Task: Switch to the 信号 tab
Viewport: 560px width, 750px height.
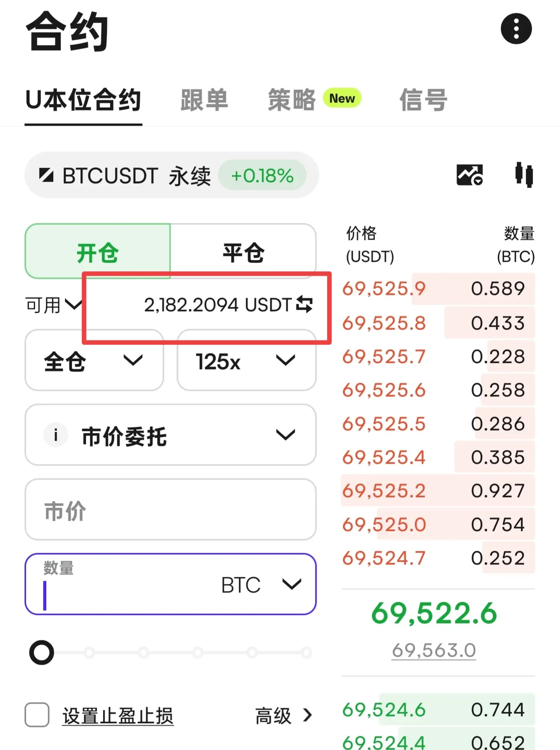Action: point(423,100)
